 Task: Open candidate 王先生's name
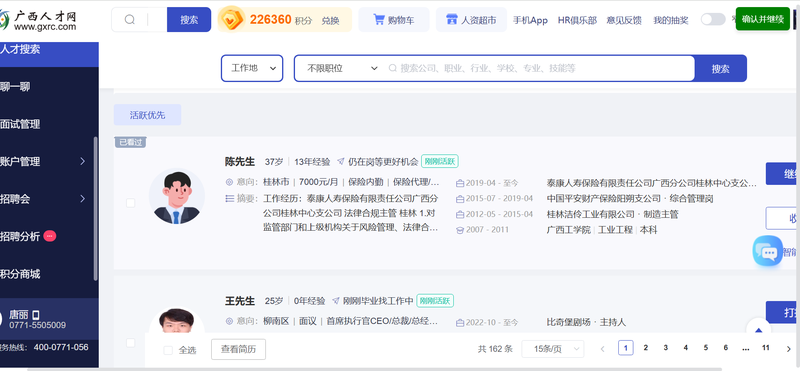[240, 301]
